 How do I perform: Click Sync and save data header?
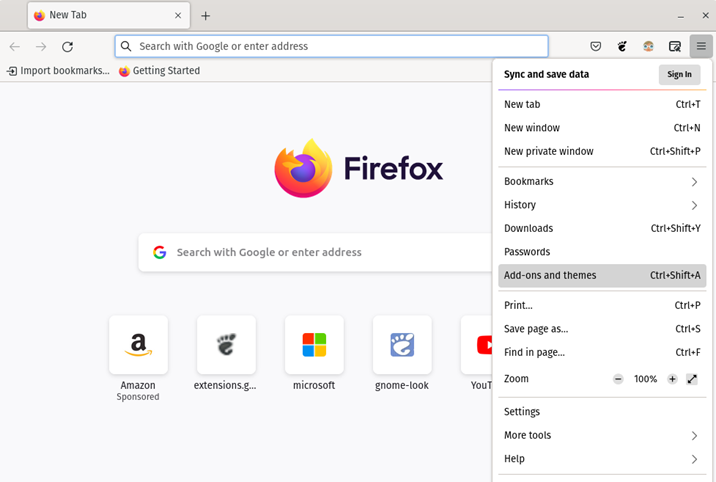[546, 74]
